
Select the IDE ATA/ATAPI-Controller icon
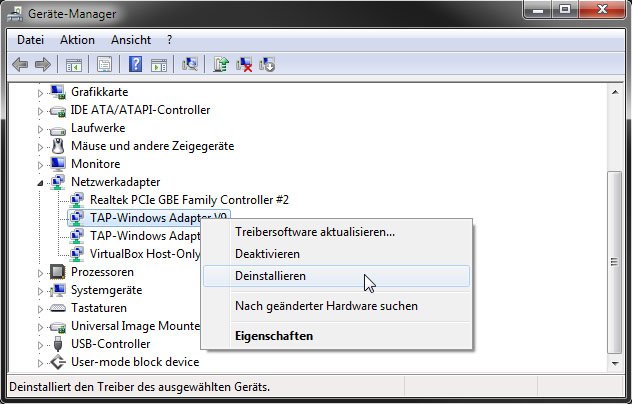pos(58,110)
